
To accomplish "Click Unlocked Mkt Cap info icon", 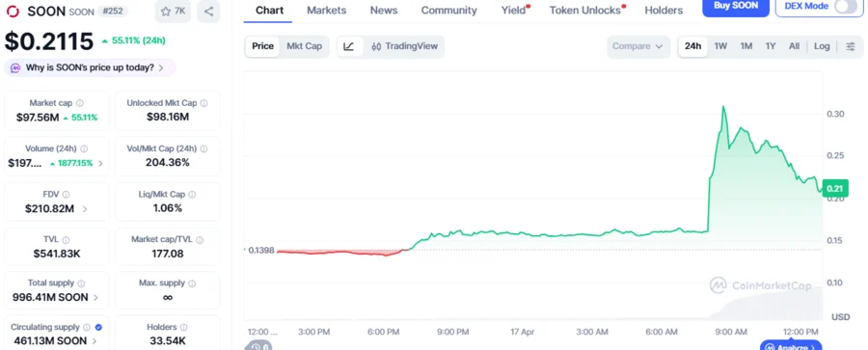I will click(x=203, y=103).
